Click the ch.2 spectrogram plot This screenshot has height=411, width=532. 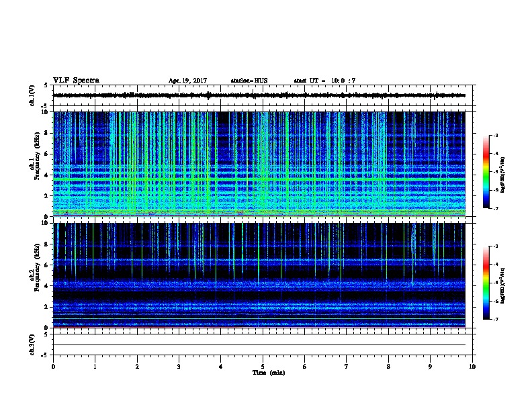pos(259,275)
